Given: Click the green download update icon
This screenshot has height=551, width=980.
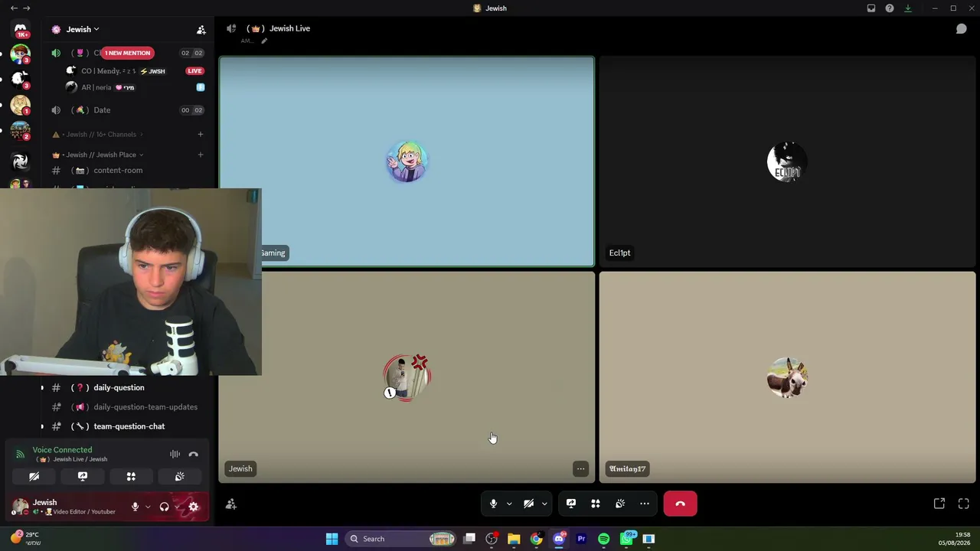Looking at the screenshot, I should point(908,8).
